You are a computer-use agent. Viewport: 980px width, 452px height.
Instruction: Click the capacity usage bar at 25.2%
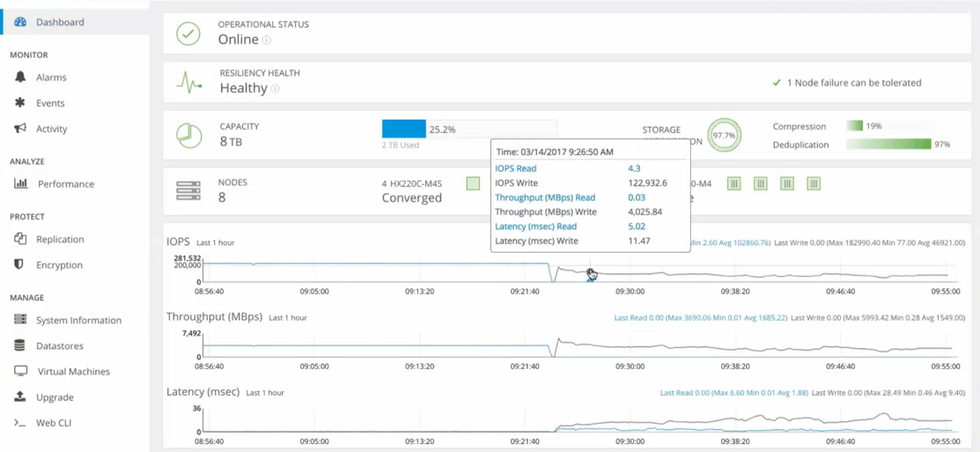tap(404, 130)
